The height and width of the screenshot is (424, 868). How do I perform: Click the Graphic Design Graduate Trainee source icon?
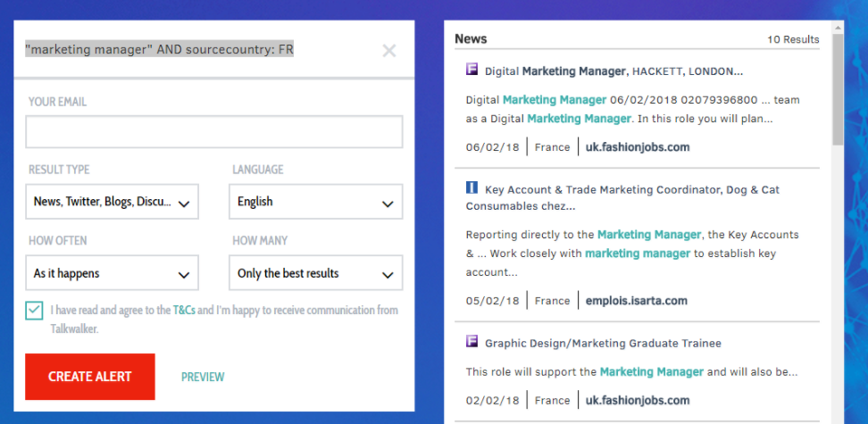(472, 342)
